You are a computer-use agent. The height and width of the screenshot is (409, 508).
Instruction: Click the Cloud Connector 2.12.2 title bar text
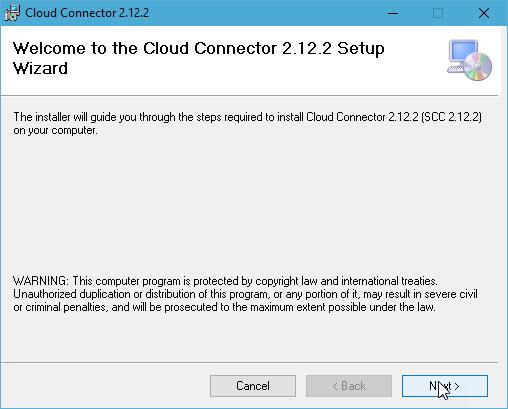click(87, 13)
